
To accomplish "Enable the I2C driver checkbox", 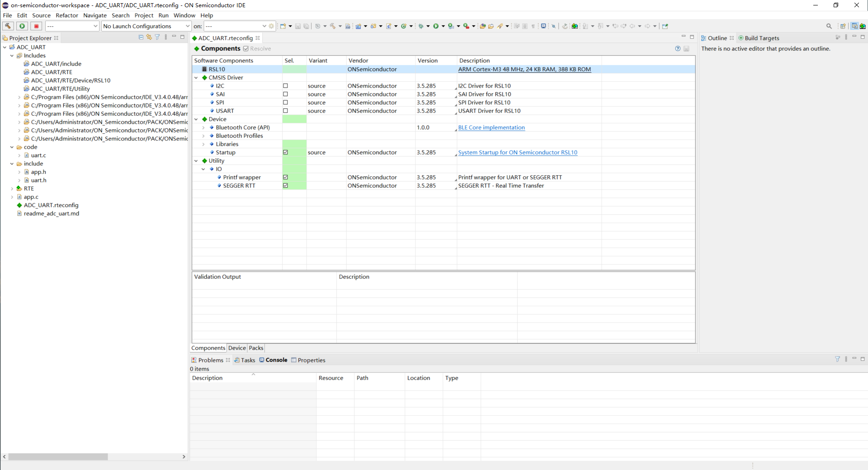I will (x=285, y=86).
